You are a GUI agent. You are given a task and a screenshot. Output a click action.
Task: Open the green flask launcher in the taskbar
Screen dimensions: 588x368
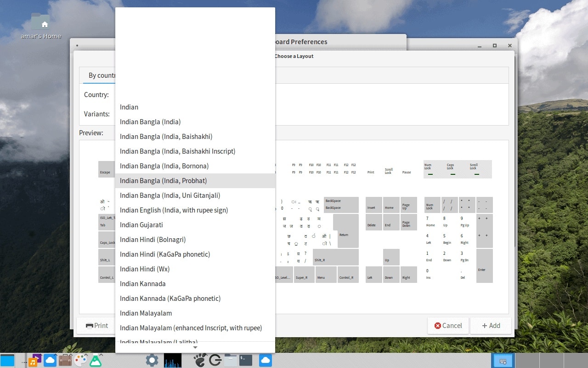click(96, 361)
